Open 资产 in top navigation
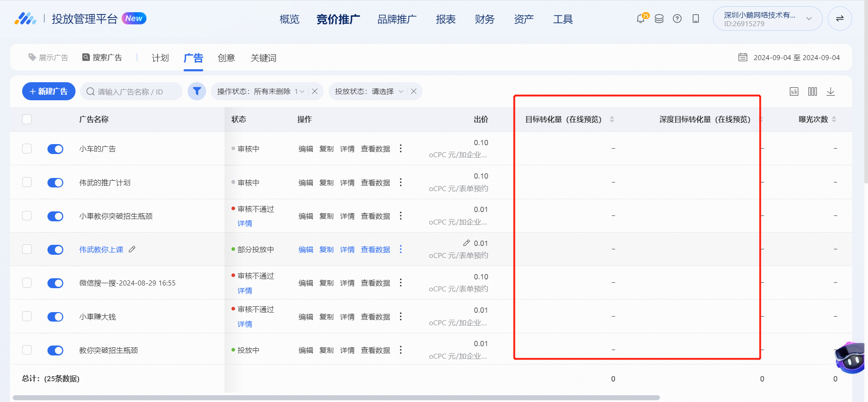Image resolution: width=868 pixels, height=402 pixels. 524,19
